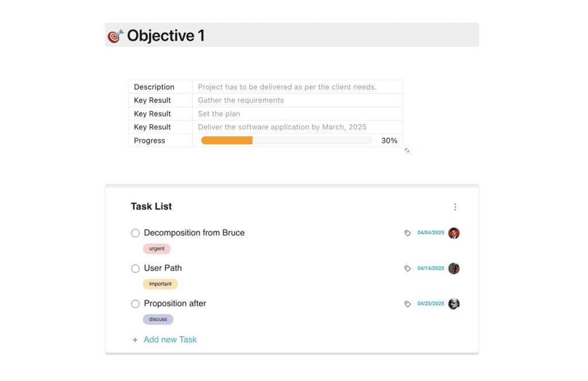Click the discuss tag under Proposition after
The width and height of the screenshot is (588, 381).
158,319
